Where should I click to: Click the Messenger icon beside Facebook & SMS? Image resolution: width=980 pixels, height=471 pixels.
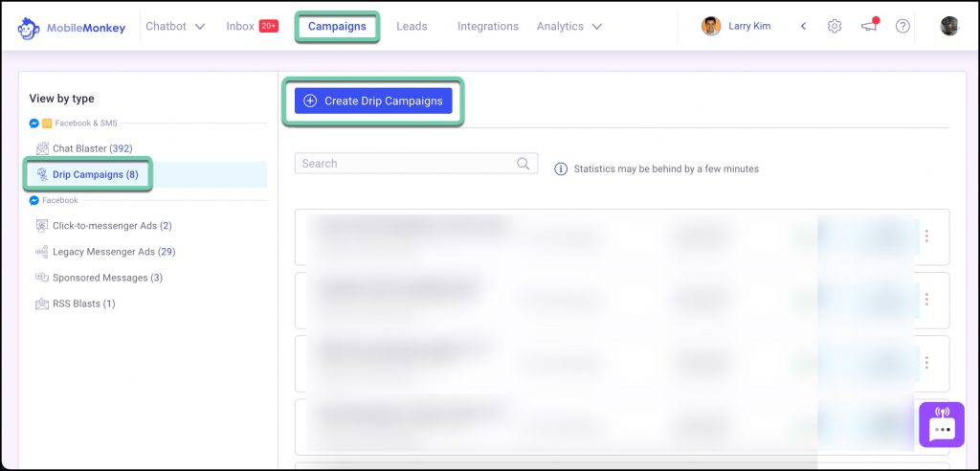click(x=34, y=123)
